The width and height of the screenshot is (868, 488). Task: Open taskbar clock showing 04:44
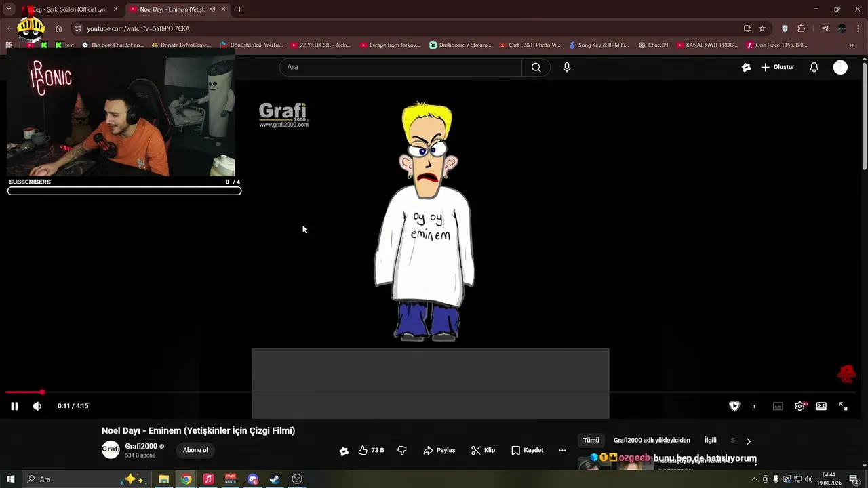829,479
